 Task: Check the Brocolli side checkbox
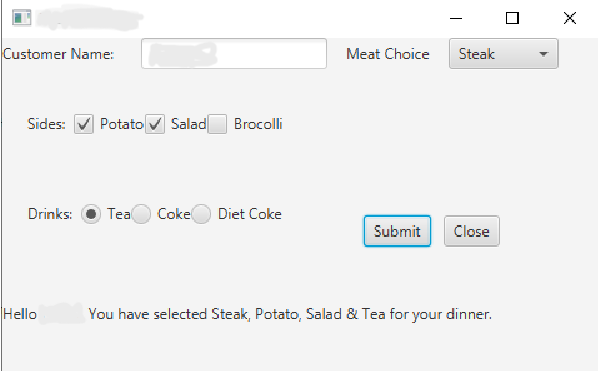pos(217,124)
